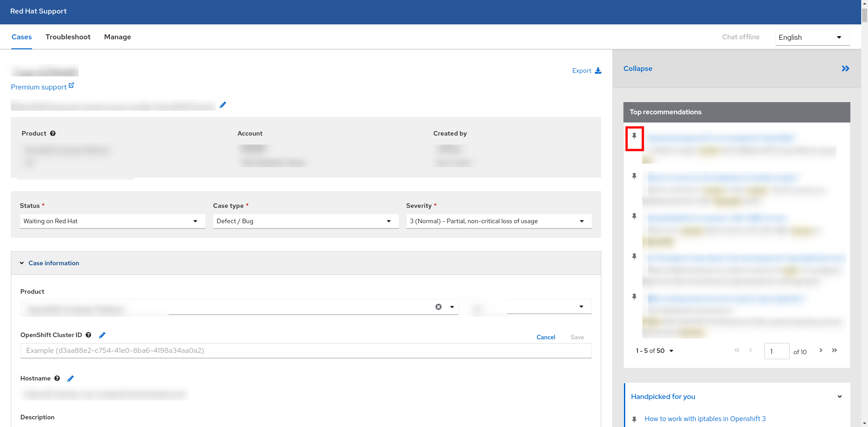Open the 1 - 5 of 50 per-page dropdown
This screenshot has width=868, height=427.
(x=655, y=351)
